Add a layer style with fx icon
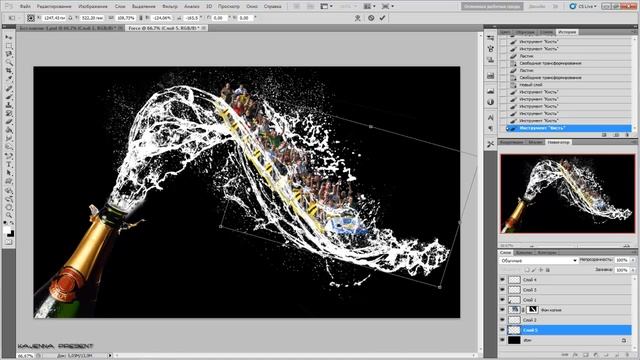The image size is (640, 360). (x=575, y=355)
